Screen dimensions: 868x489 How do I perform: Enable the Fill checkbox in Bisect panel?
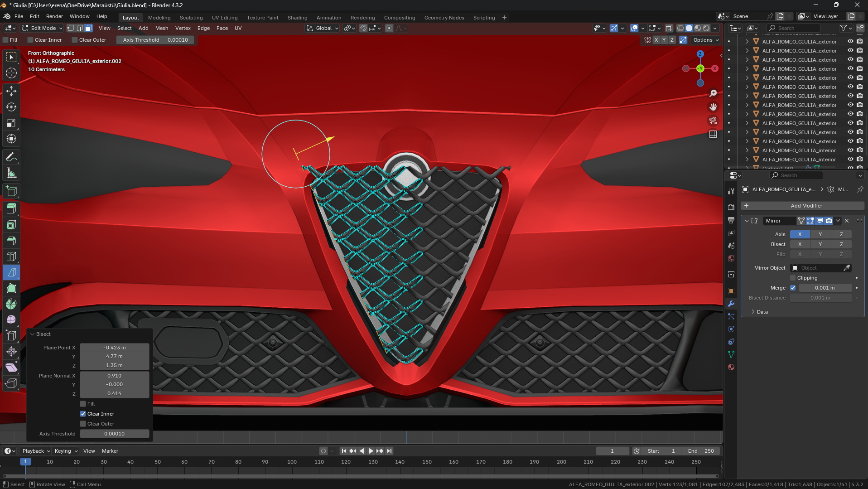pos(83,404)
